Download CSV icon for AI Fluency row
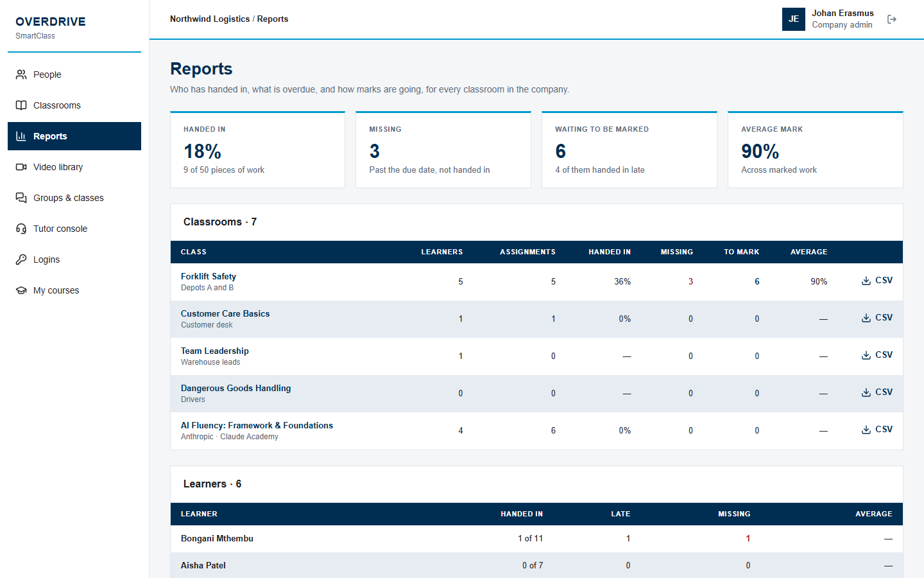 pos(866,430)
